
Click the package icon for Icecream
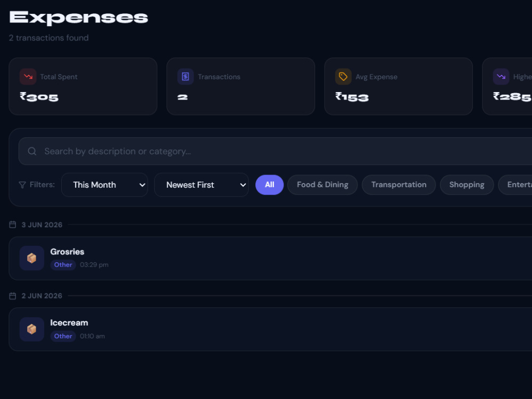pyautogui.click(x=32, y=329)
